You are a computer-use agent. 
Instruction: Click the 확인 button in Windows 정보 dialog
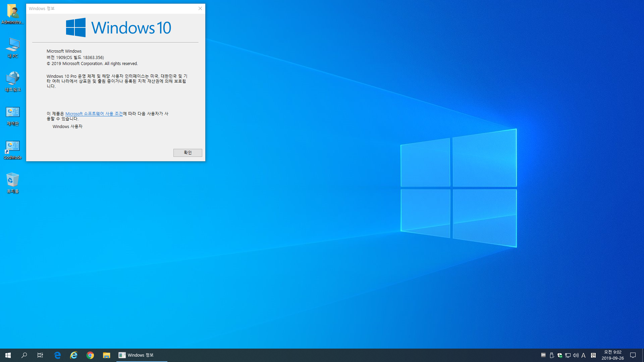pyautogui.click(x=187, y=153)
